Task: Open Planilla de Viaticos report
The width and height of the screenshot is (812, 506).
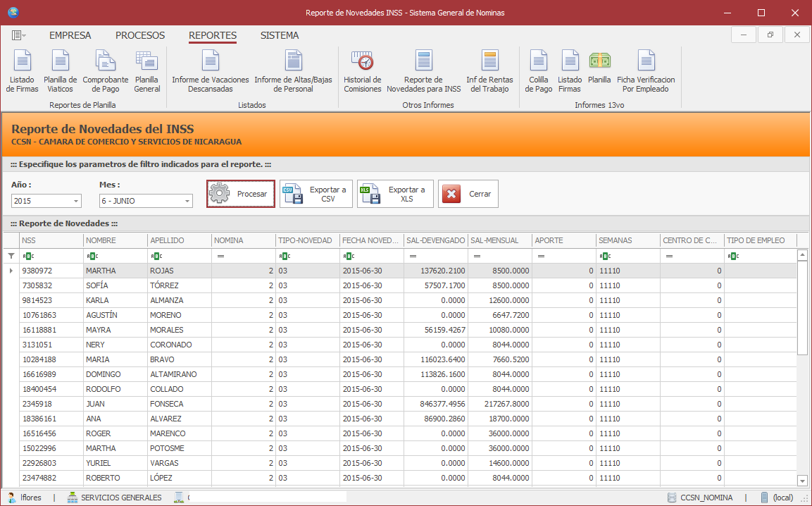Action: pos(60,72)
